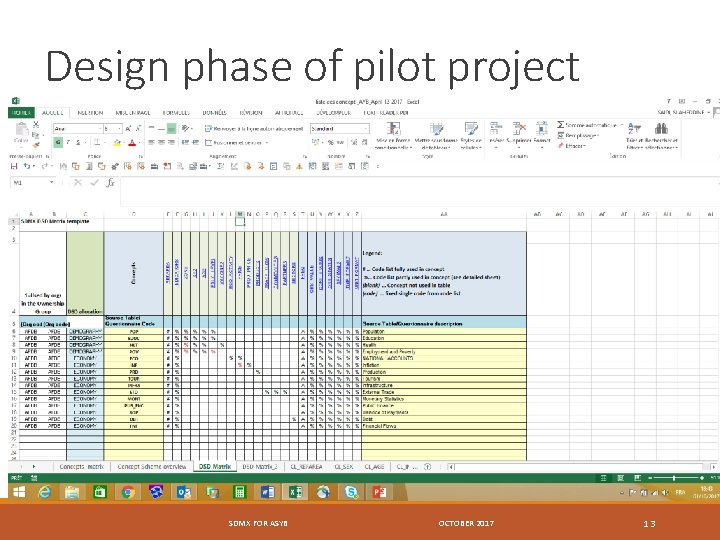This screenshot has height=540, width=720.
Task: Click the Chrome icon in the taskbar
Action: pyautogui.click(x=128, y=492)
